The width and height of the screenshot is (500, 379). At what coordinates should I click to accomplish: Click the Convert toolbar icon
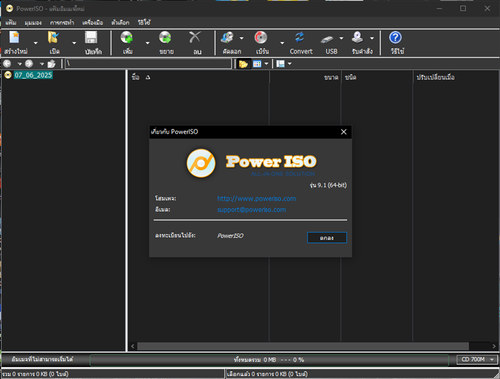(x=300, y=37)
